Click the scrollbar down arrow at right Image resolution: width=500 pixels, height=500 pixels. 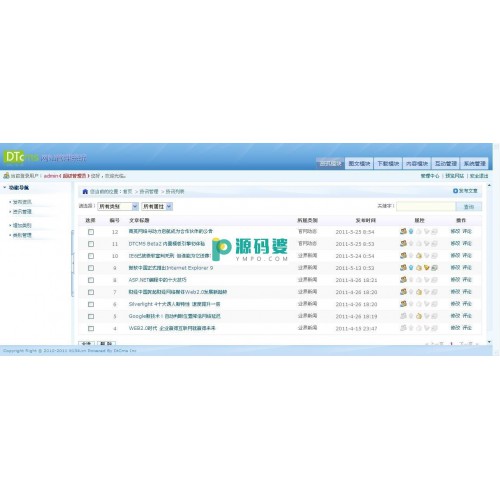489,342
